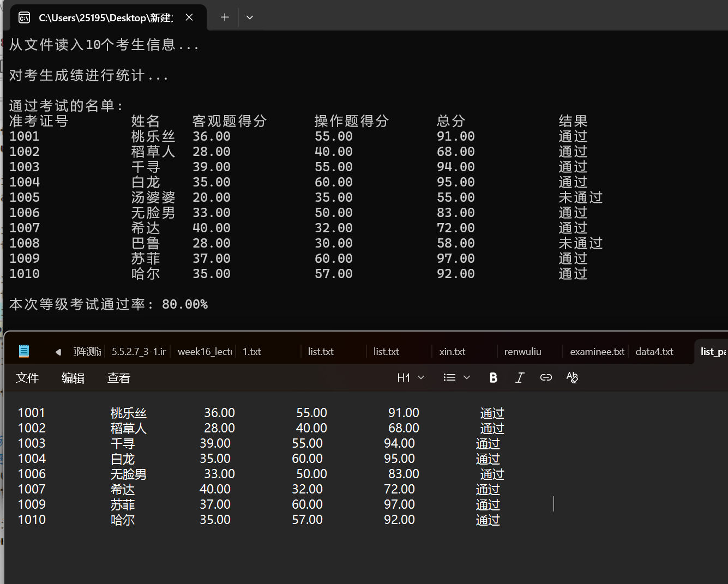
Task: Click 无脸男 in the Notepad document
Action: pos(129,474)
